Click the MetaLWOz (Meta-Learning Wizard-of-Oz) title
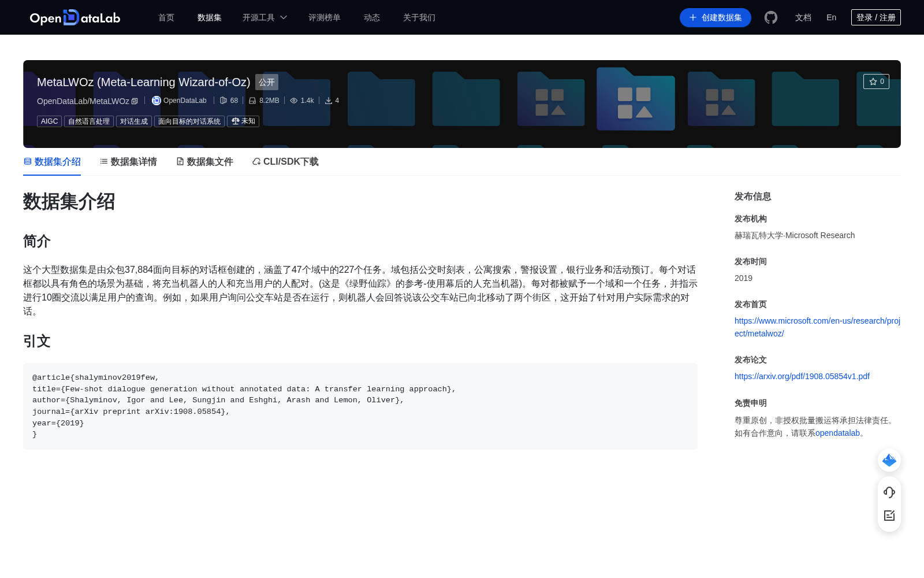Screen dimensions: 924x578 tap(144, 82)
